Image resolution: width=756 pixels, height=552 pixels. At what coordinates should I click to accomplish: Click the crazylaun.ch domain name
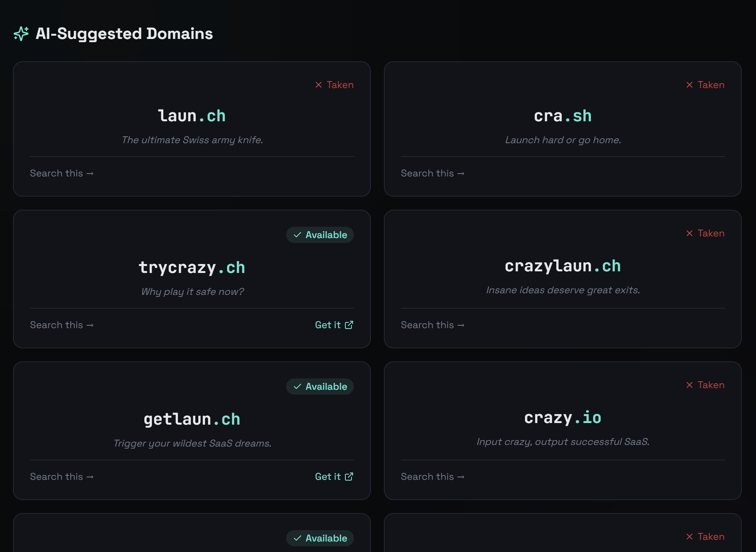tap(563, 266)
